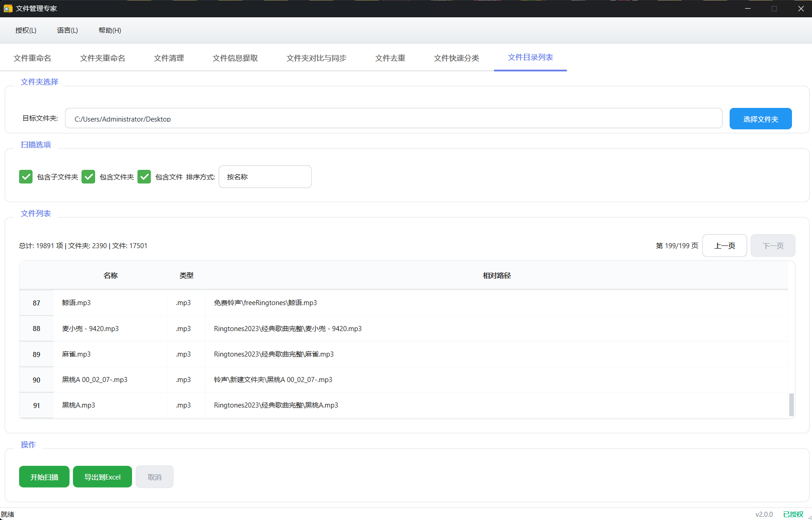Disable the 包含文件 checkbox
The height and width of the screenshot is (520, 812).
pos(144,177)
